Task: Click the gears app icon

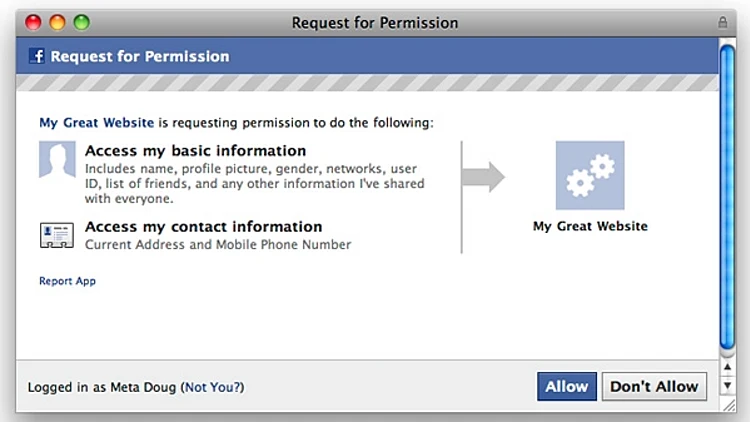Action: [589, 175]
